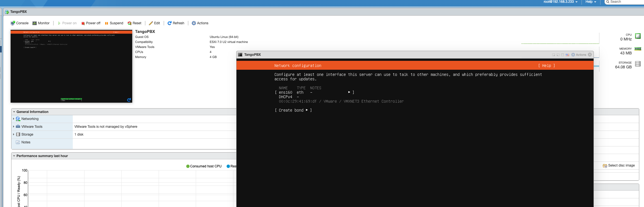Click the Select disc image button
Viewport: 644px width, 207px height.
click(619, 165)
